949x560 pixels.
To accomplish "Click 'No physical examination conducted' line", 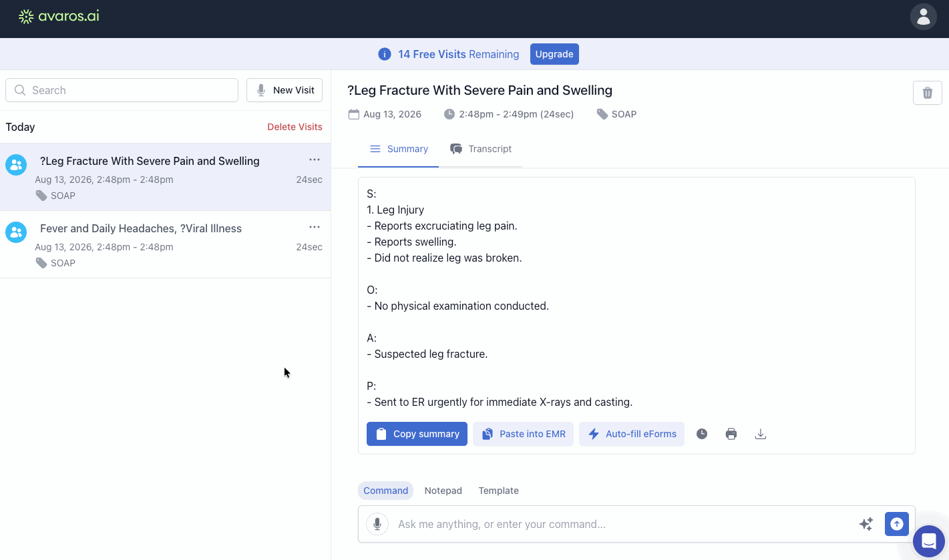I will coord(457,306).
